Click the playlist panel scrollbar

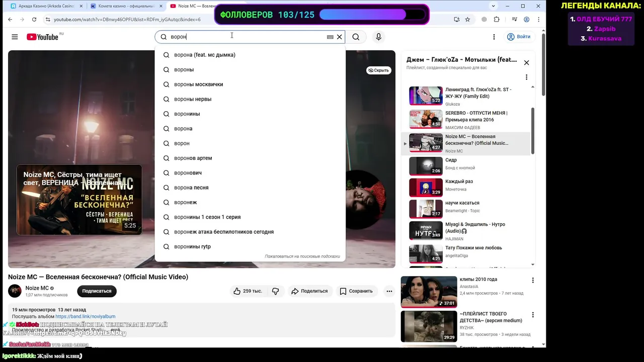pos(532,131)
